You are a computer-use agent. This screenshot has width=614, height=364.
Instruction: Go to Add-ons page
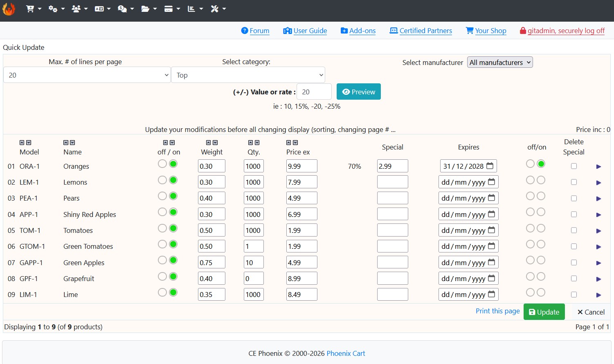click(x=358, y=31)
